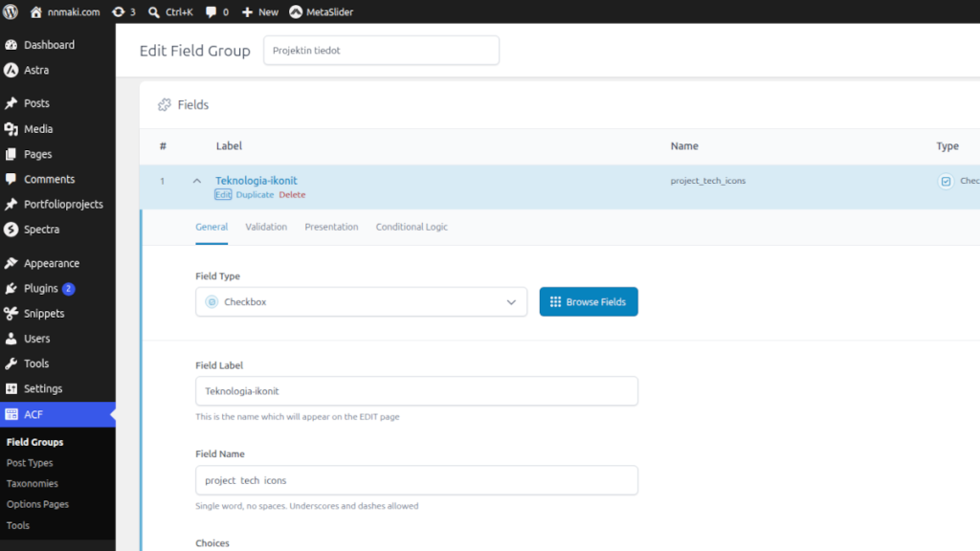Click the Appearance brush icon
980x551 pixels.
point(11,263)
